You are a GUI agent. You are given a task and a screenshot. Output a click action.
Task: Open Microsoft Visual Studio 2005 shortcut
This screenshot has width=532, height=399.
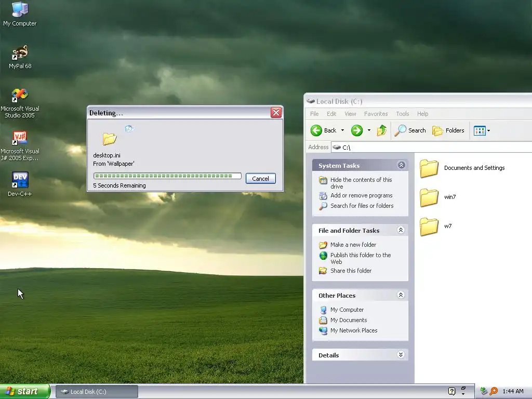[20, 103]
